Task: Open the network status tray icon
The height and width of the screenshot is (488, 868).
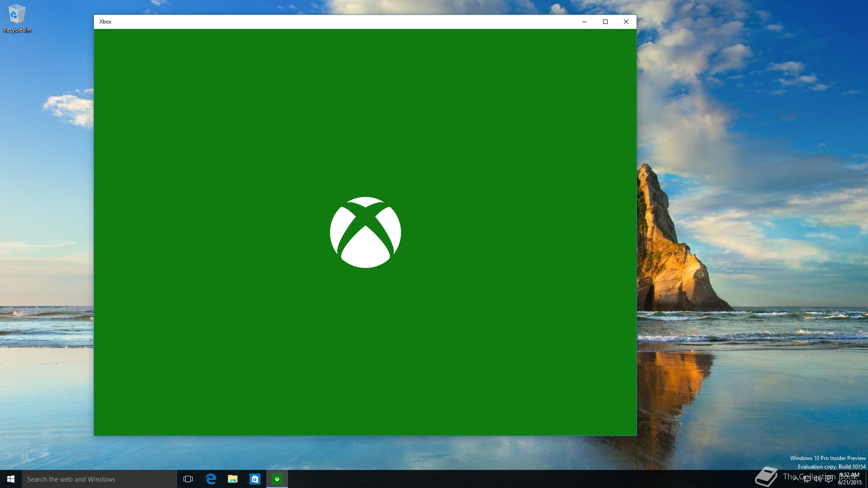Action: click(807, 479)
